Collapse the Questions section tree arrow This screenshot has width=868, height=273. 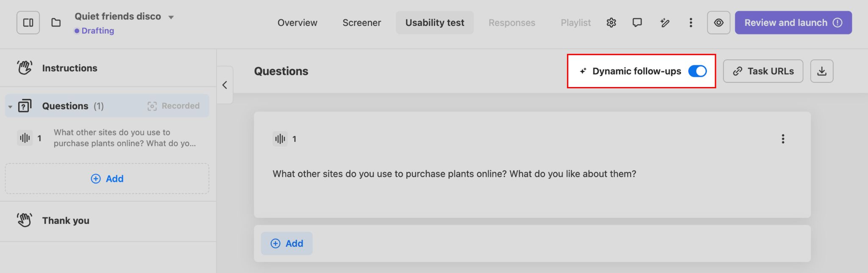(10, 107)
